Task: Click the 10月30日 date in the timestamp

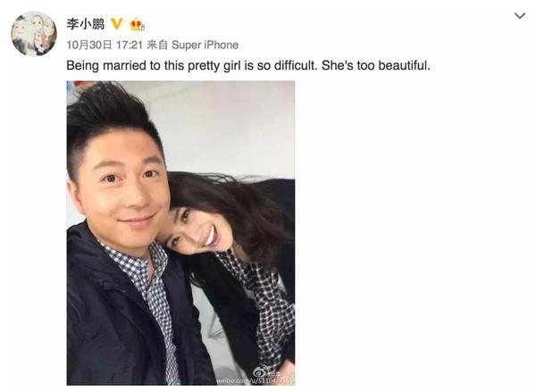Action: click(89, 45)
